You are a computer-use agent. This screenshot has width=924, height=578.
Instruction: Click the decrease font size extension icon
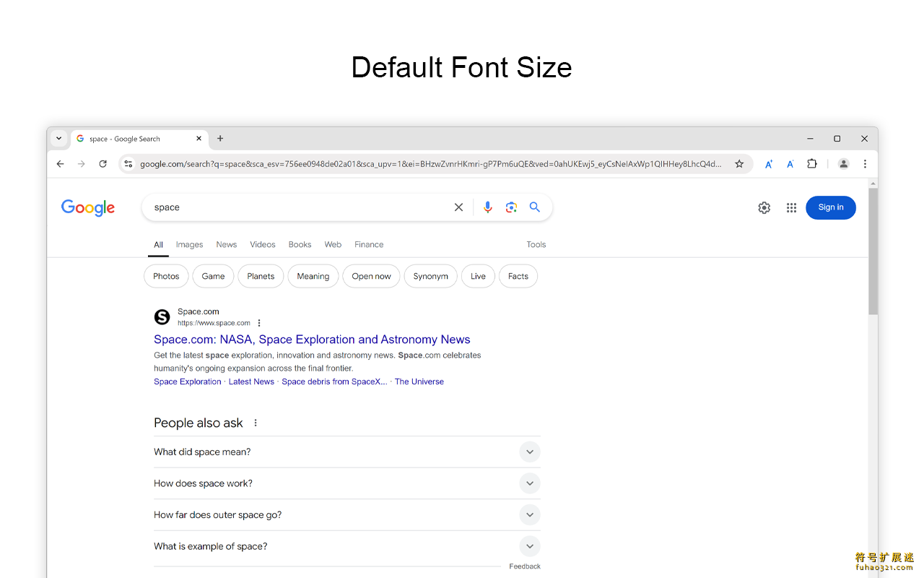(x=790, y=164)
